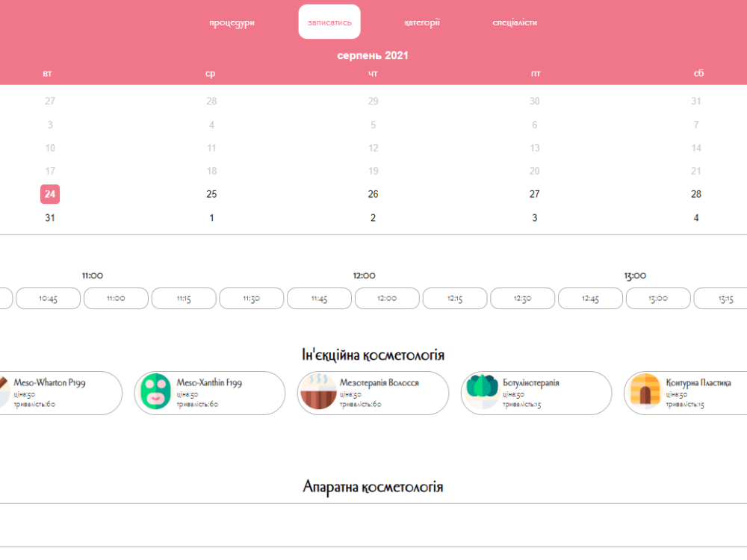The image size is (747, 560).
Task: Click past date 17 in the calendar
Action: coord(50,171)
